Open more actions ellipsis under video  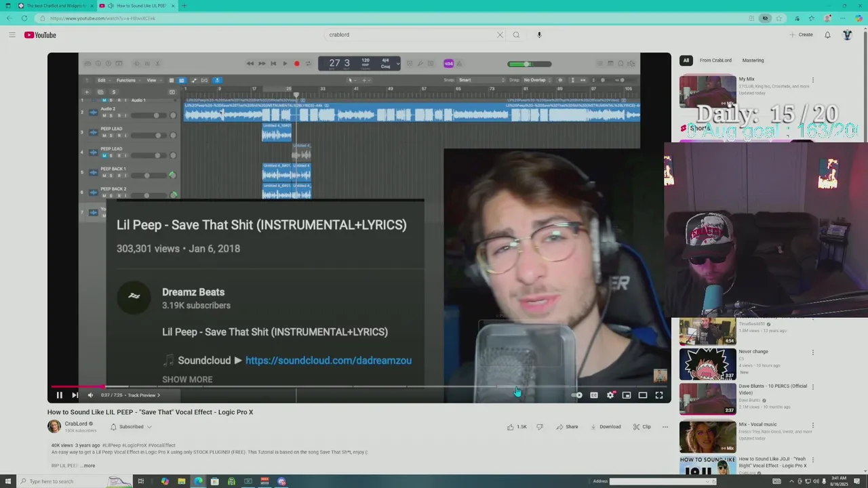pos(665,427)
